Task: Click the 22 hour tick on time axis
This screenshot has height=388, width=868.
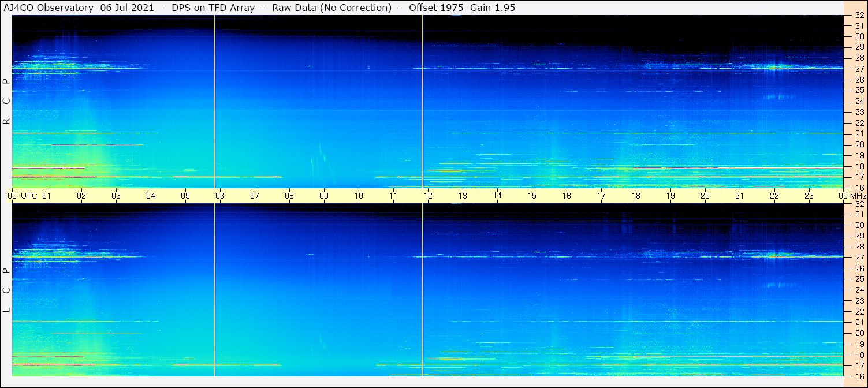Action: (x=774, y=196)
